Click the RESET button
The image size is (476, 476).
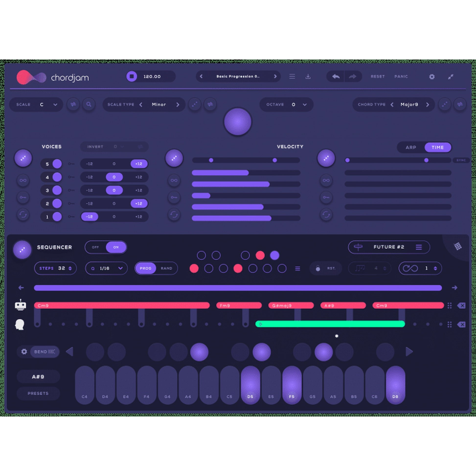point(377,77)
